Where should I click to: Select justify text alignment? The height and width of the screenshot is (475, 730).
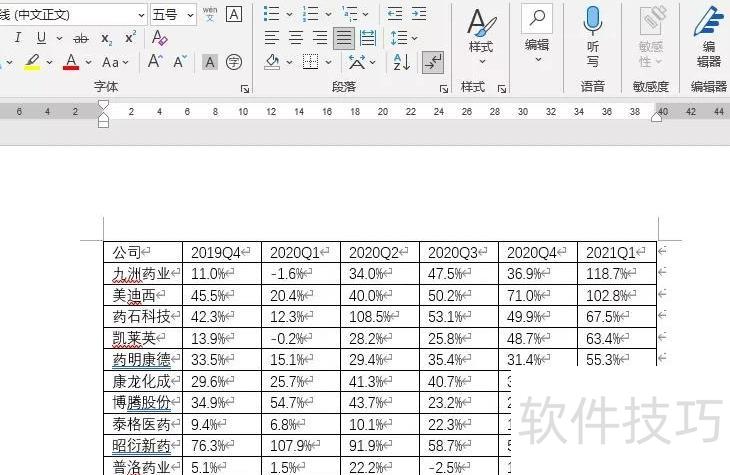point(344,38)
